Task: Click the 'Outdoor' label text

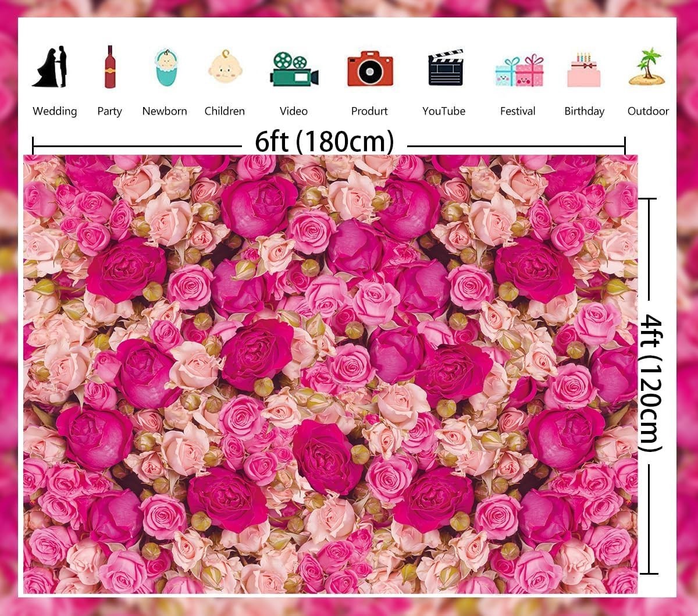Action: tap(648, 111)
